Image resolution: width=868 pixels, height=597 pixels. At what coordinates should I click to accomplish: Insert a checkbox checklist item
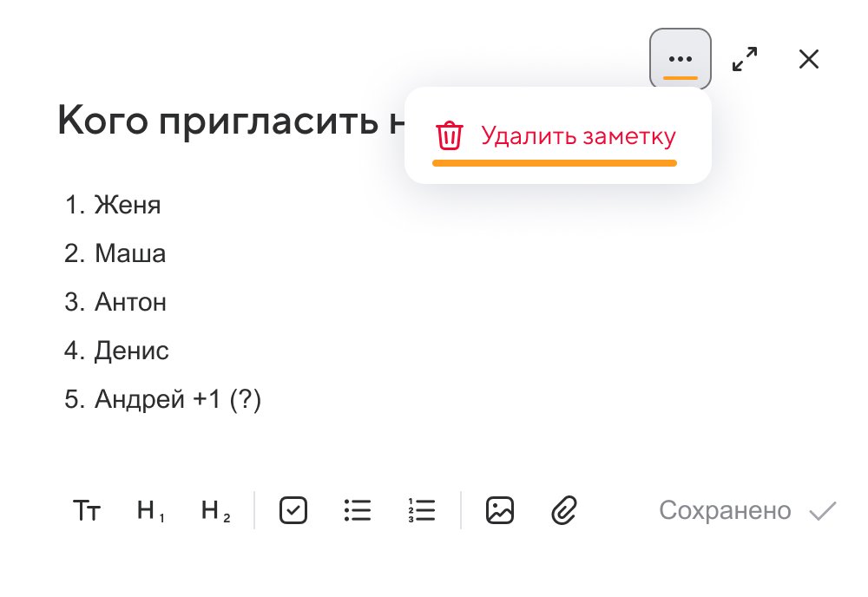pyautogui.click(x=293, y=511)
